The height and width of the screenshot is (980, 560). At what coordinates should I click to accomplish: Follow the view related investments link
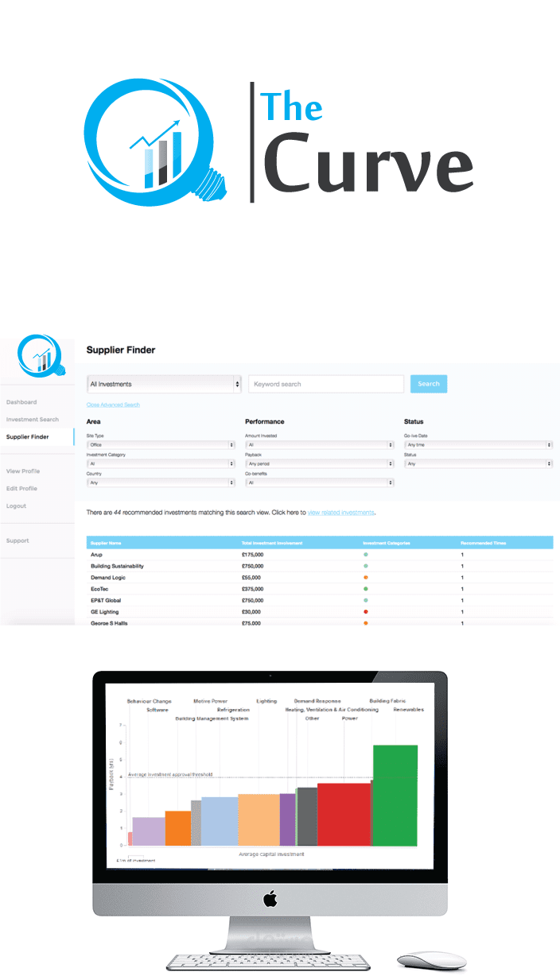click(x=340, y=513)
